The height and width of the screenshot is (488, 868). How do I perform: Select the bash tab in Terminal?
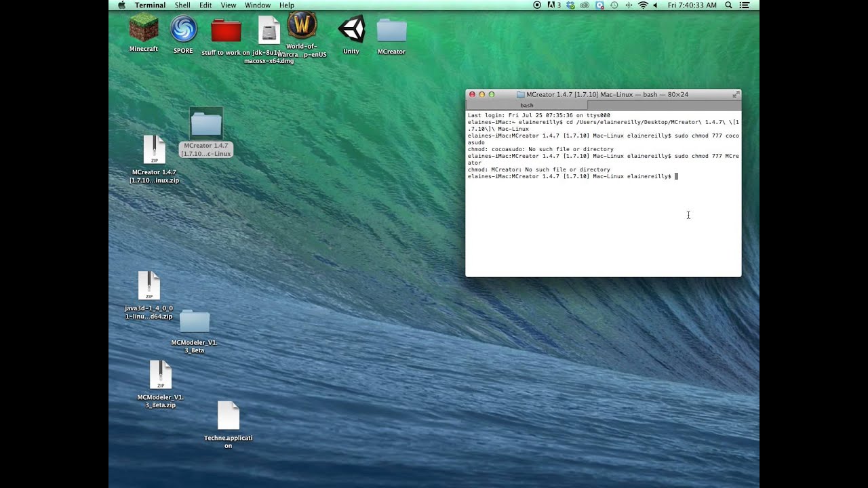pyautogui.click(x=527, y=105)
